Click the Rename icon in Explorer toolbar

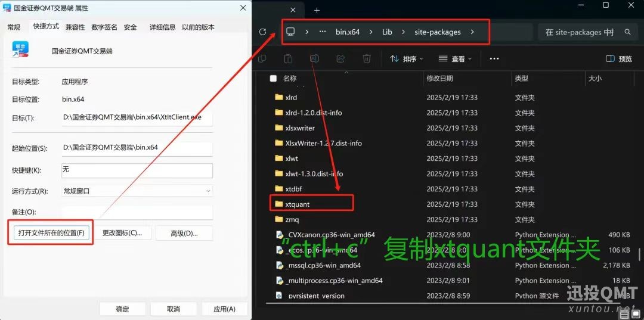315,59
